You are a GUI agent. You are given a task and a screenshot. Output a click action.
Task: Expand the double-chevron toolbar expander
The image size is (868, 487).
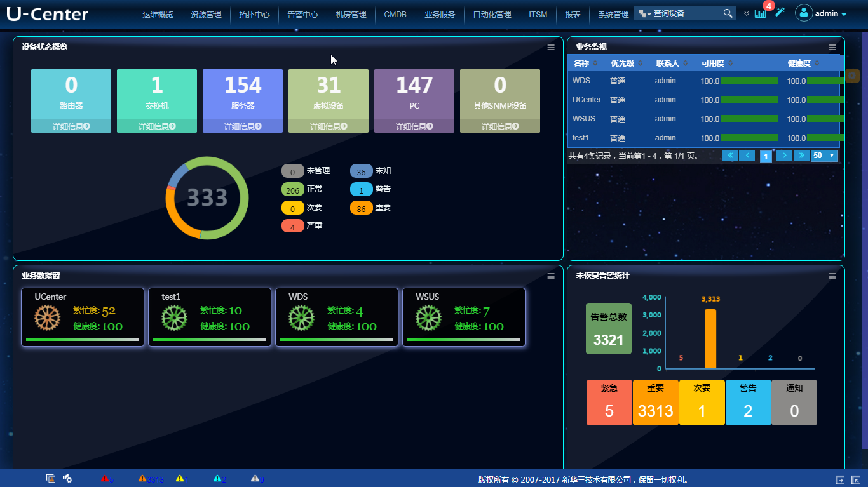pos(747,13)
